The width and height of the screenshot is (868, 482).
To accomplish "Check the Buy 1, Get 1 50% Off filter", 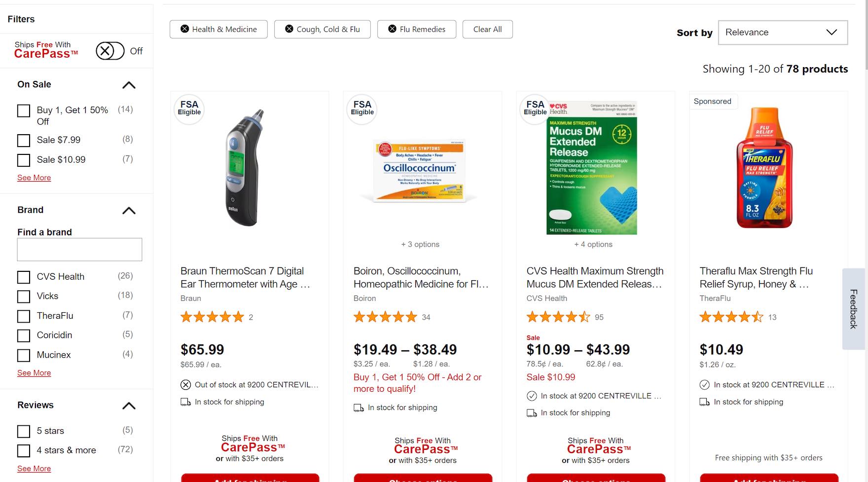I will point(24,111).
